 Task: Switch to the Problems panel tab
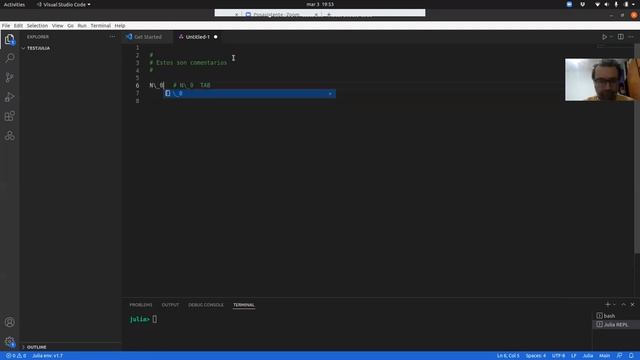pos(141,305)
